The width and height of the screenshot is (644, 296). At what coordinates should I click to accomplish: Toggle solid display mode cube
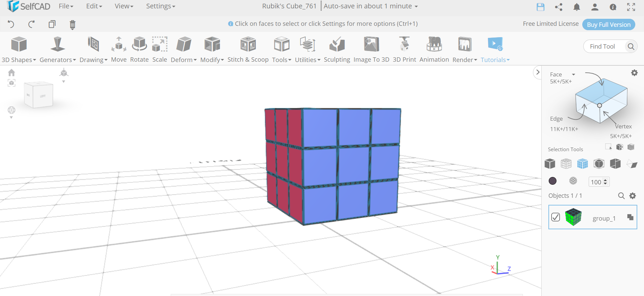tap(550, 164)
